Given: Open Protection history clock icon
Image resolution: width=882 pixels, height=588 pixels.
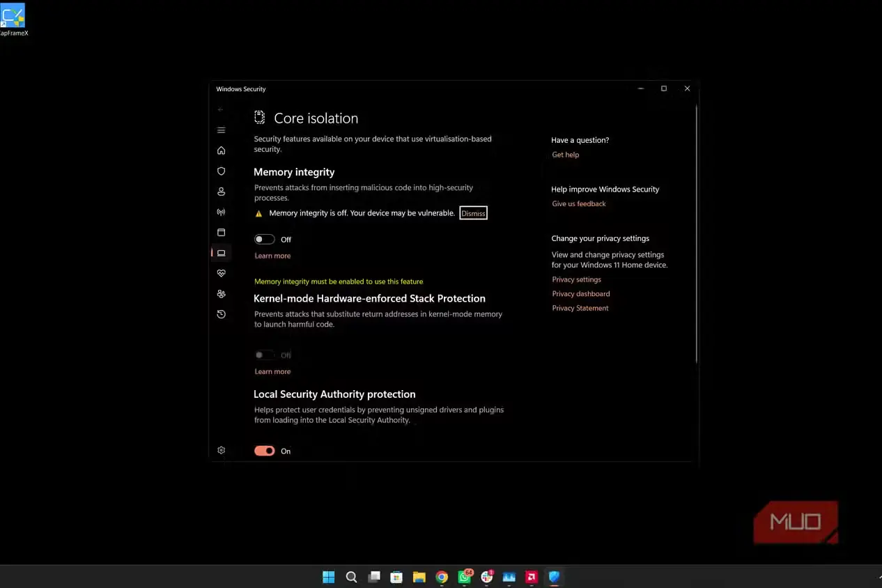Looking at the screenshot, I should coord(221,314).
